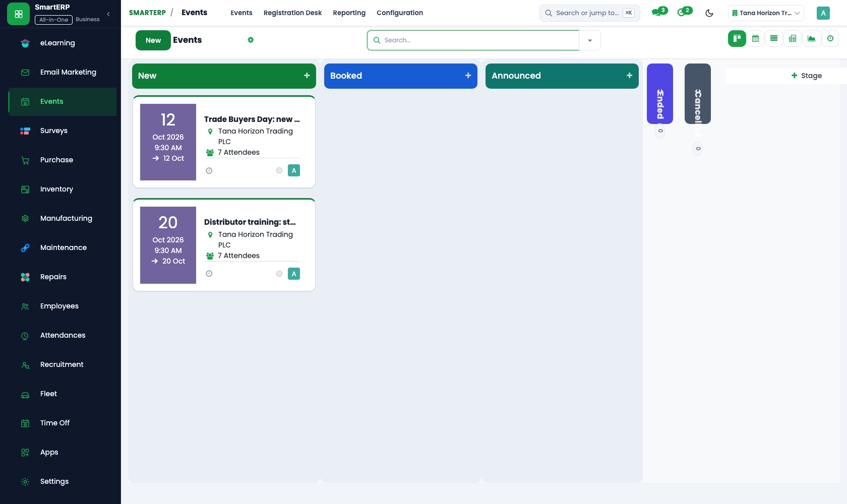Click the Events search field
Image resolution: width=847 pixels, height=504 pixels.
[473, 40]
